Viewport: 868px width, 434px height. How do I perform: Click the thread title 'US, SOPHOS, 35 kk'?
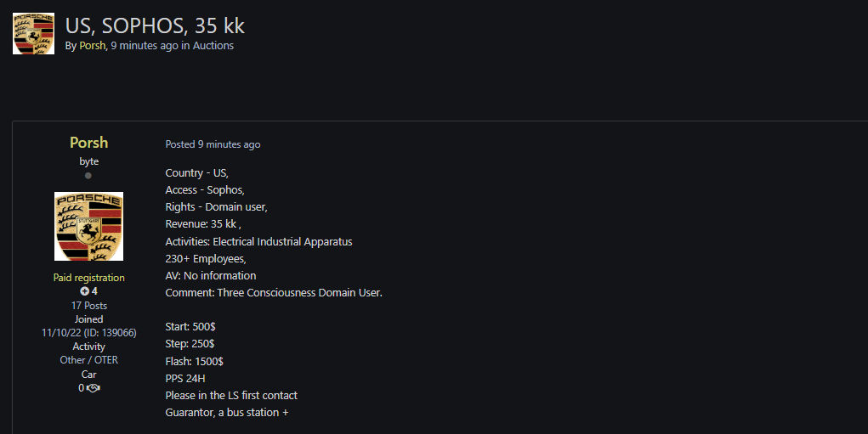tap(155, 25)
